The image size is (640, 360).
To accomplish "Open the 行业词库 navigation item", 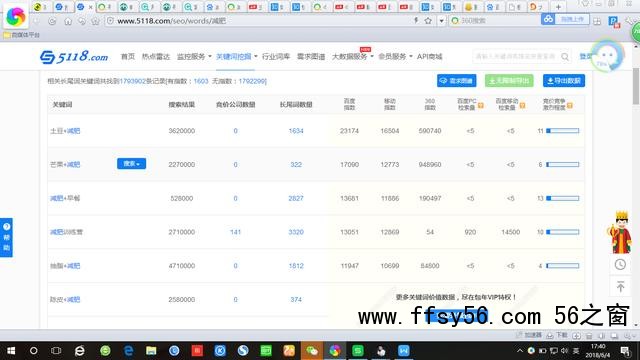I will [276, 56].
